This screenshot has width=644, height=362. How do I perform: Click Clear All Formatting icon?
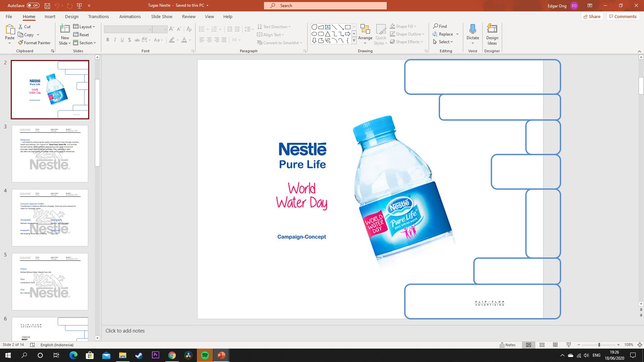tap(189, 29)
